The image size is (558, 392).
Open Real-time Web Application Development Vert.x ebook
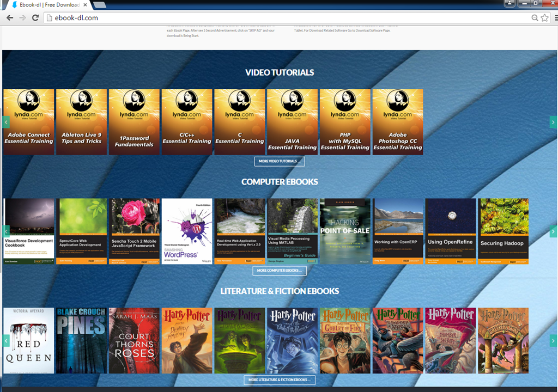(x=240, y=231)
